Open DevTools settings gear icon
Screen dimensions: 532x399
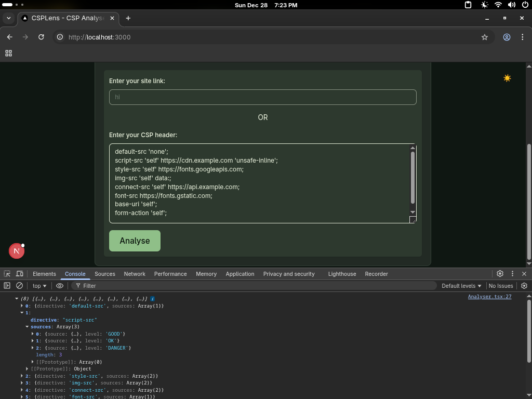click(500, 274)
